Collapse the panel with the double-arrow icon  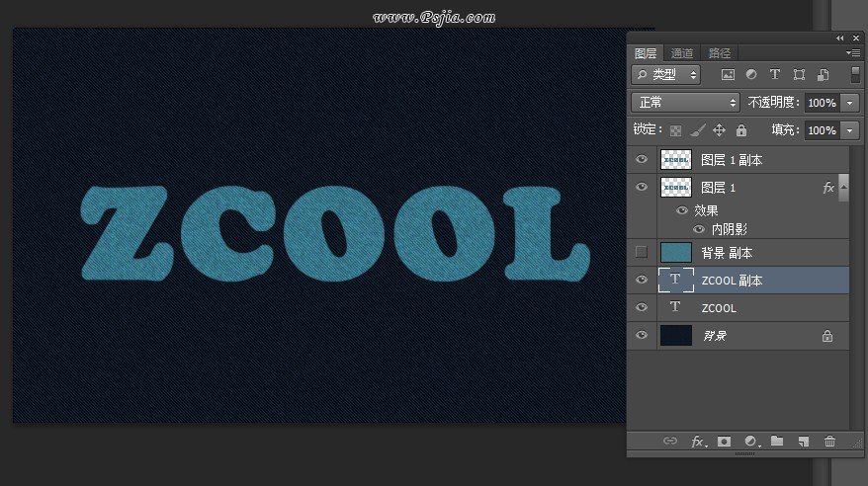tap(839, 39)
